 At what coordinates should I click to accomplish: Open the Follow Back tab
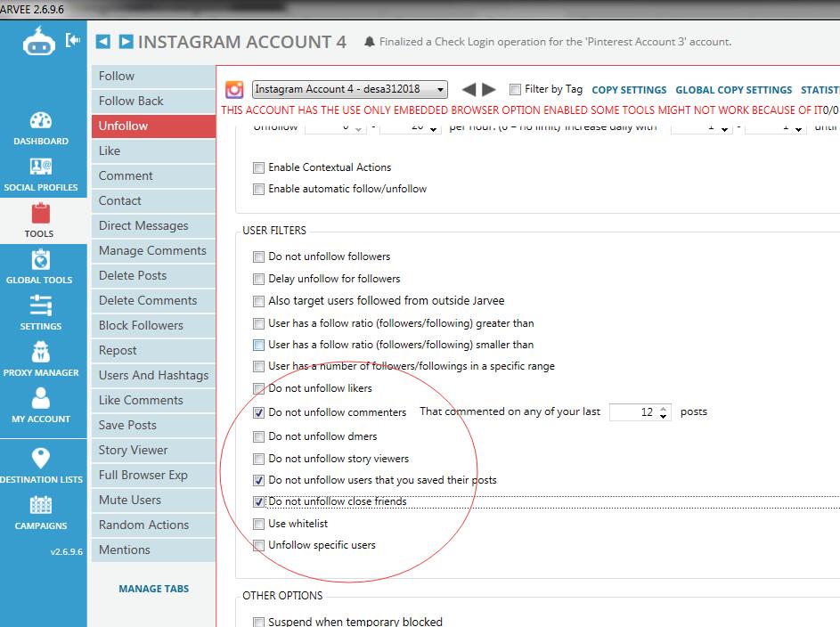tap(153, 101)
